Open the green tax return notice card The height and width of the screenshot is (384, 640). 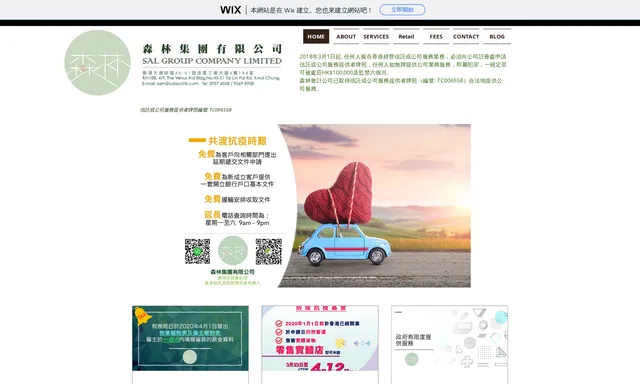click(190, 338)
